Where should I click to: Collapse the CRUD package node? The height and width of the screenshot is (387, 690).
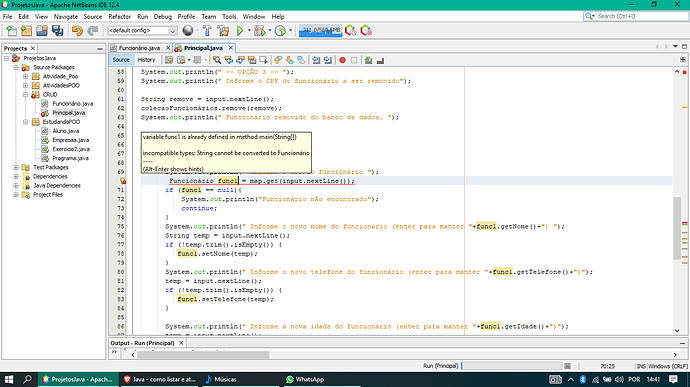click(26, 95)
